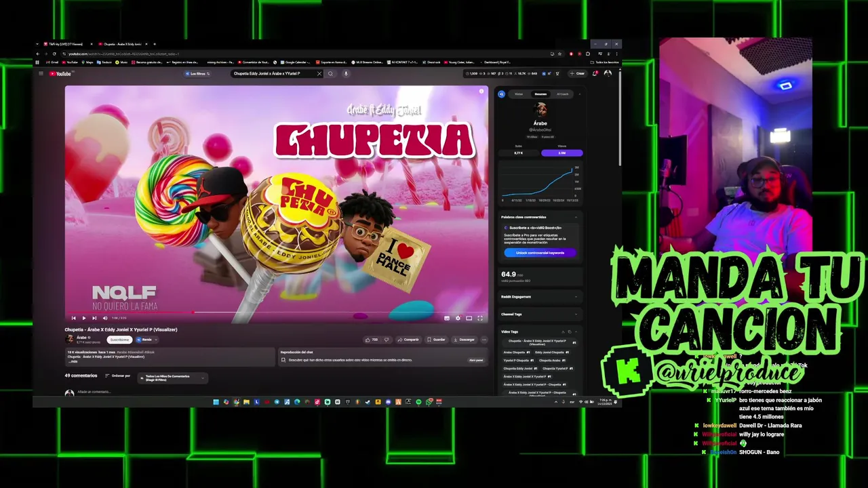Open WhatsApp from the taskbar
868x488 pixels.
[x=429, y=402]
